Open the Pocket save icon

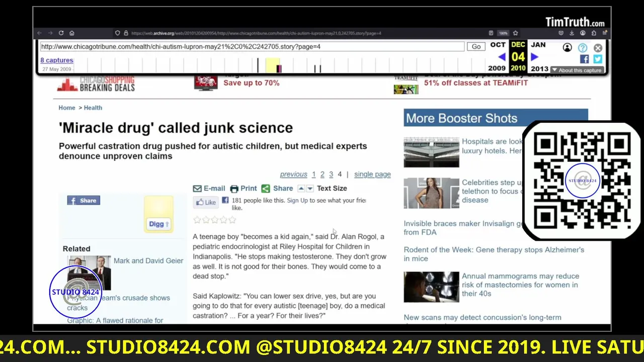coord(561,33)
